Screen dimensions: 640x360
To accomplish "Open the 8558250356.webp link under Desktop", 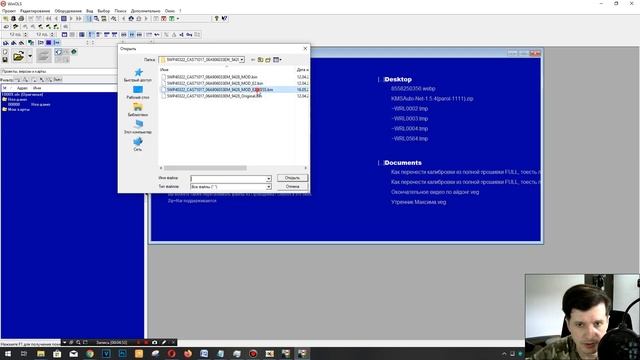I will point(413,89).
